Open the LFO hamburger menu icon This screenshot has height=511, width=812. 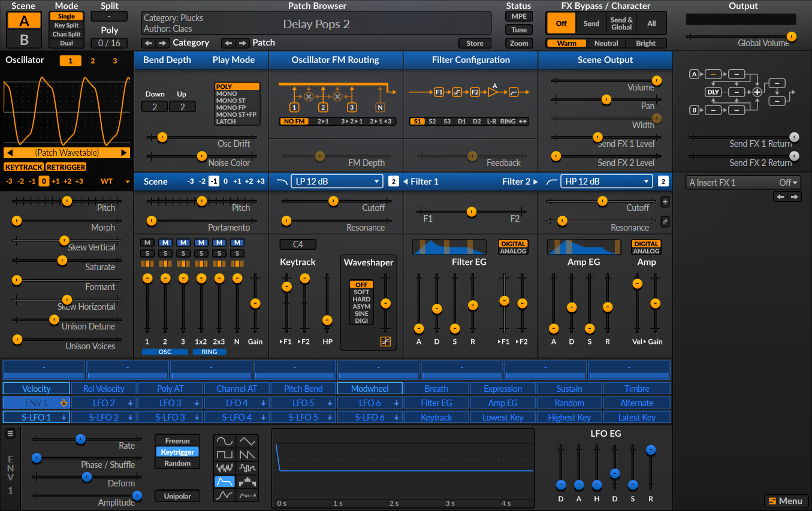pos(10,434)
